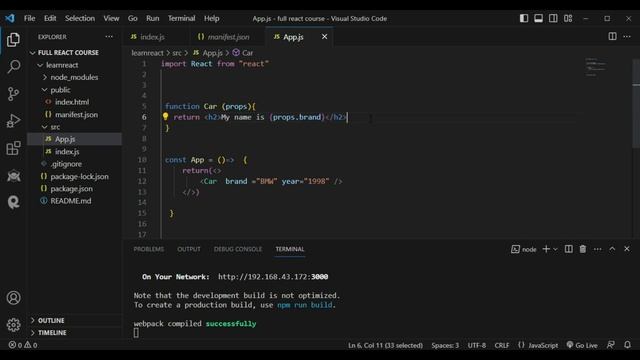This screenshot has width=640, height=360.
Task: Open the Help menu
Action: pyautogui.click(x=211, y=18)
